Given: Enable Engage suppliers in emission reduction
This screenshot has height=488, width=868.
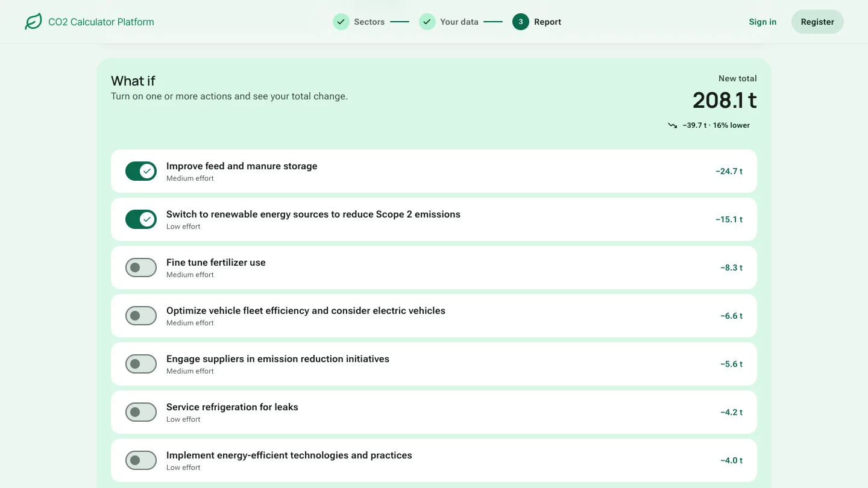Looking at the screenshot, I should (x=141, y=364).
